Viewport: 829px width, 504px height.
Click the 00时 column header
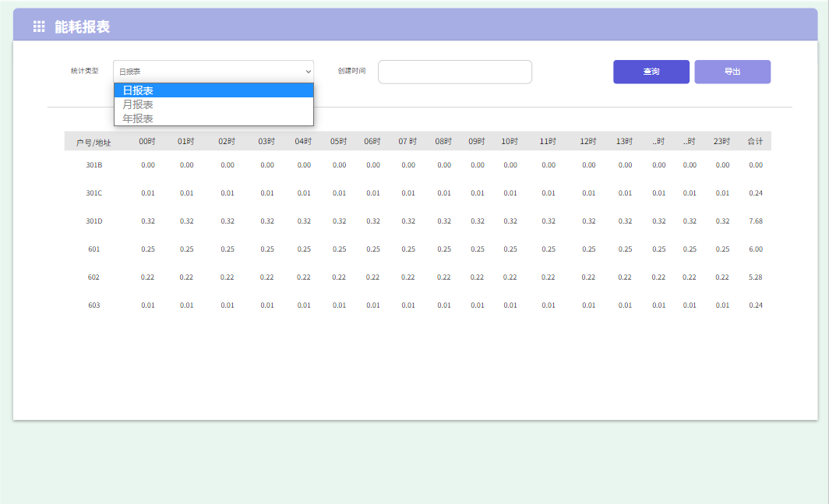(147, 142)
